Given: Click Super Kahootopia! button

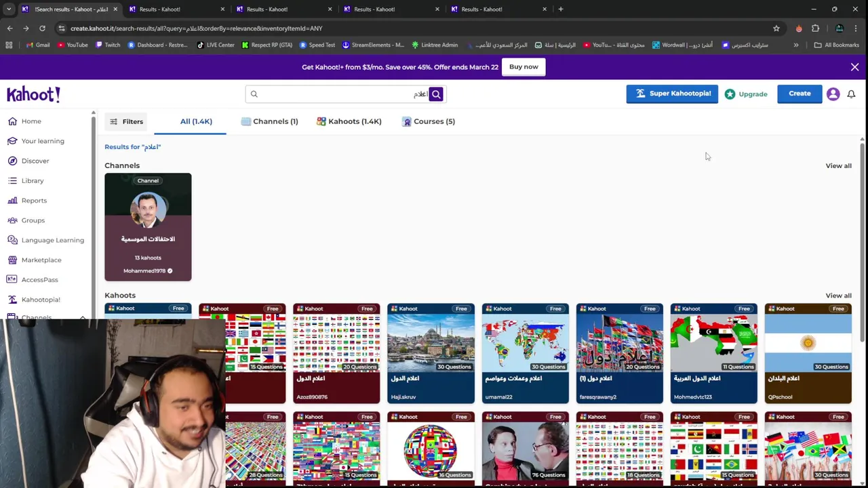Looking at the screenshot, I should pos(672,94).
